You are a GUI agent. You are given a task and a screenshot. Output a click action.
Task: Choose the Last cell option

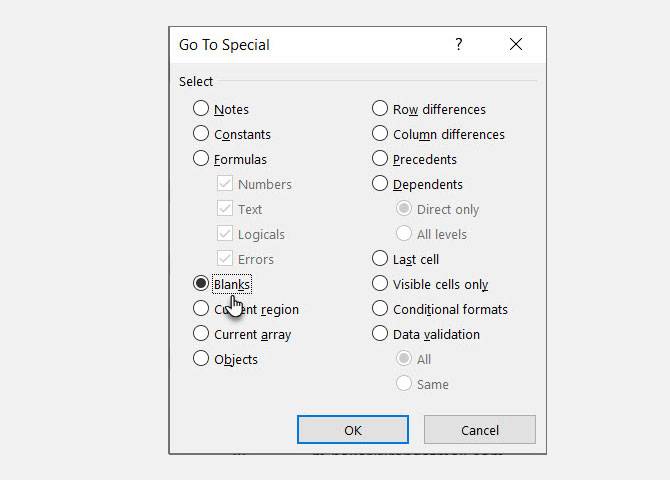380,259
